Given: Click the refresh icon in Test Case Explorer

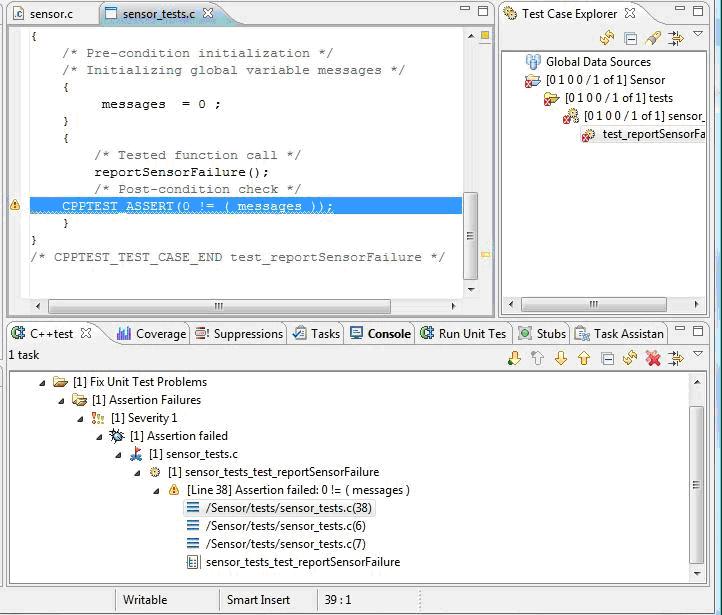Looking at the screenshot, I should pos(606,38).
